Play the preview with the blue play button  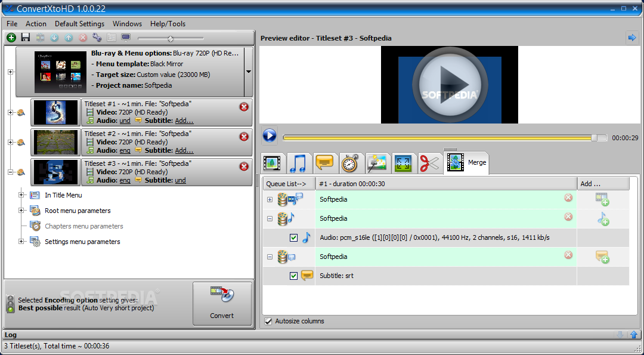270,135
